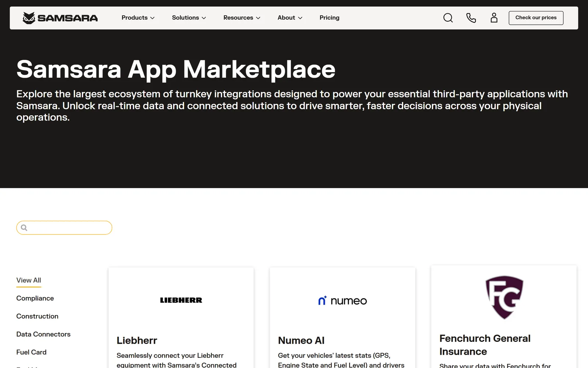The image size is (588, 368).
Task: Click the magnifier icon in marketplace search
Action: pyautogui.click(x=24, y=228)
